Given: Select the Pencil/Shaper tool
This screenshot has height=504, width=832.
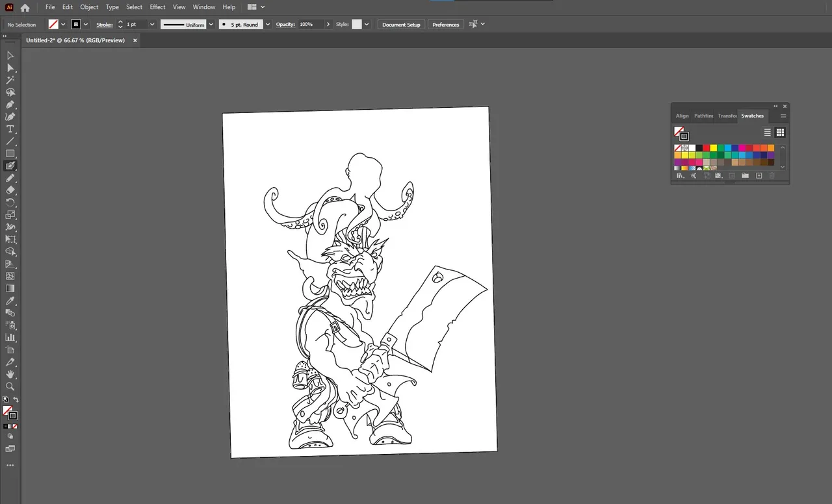Looking at the screenshot, I should tap(10, 178).
